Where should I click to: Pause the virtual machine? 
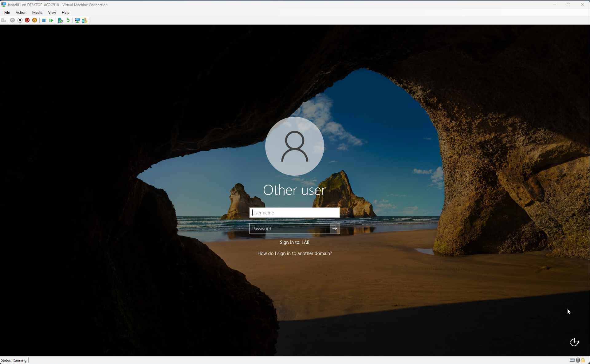pos(44,20)
